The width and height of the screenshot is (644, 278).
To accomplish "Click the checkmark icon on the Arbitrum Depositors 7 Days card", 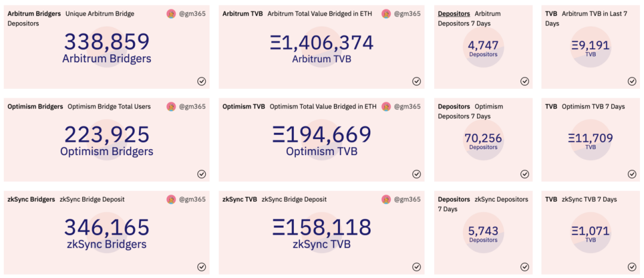I will [x=525, y=81].
